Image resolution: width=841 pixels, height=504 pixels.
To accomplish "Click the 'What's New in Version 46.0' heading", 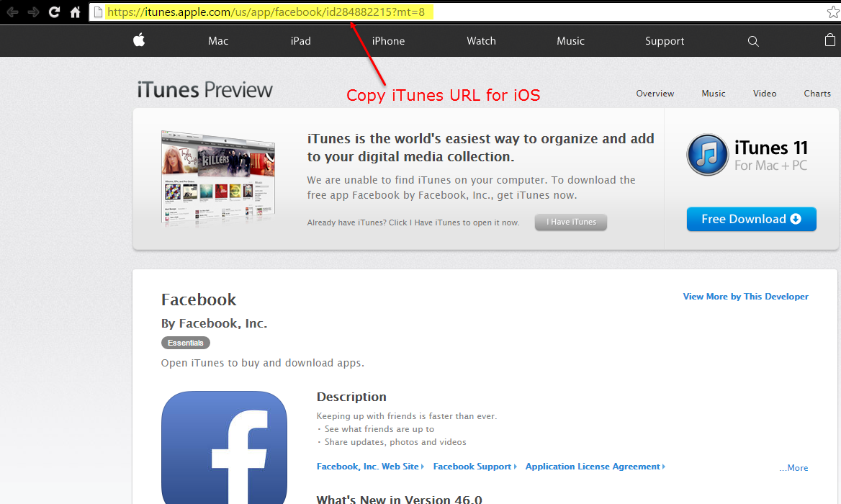I will point(399,499).
